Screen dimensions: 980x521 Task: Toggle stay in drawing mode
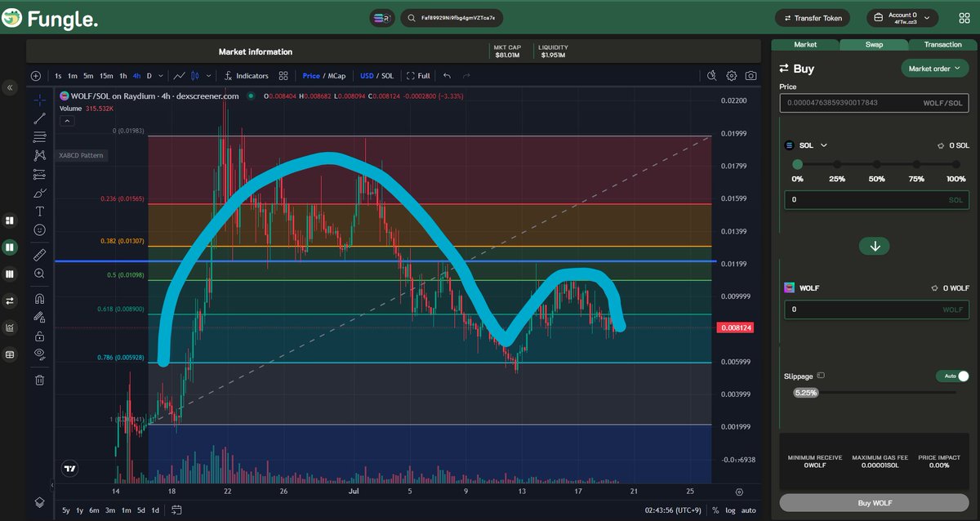point(39,318)
